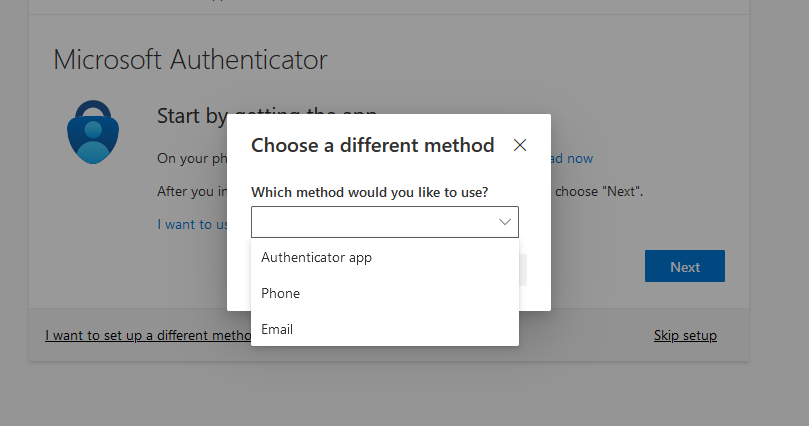Choose Phone as the method
Screen dimensions: 809x426
coord(385,293)
